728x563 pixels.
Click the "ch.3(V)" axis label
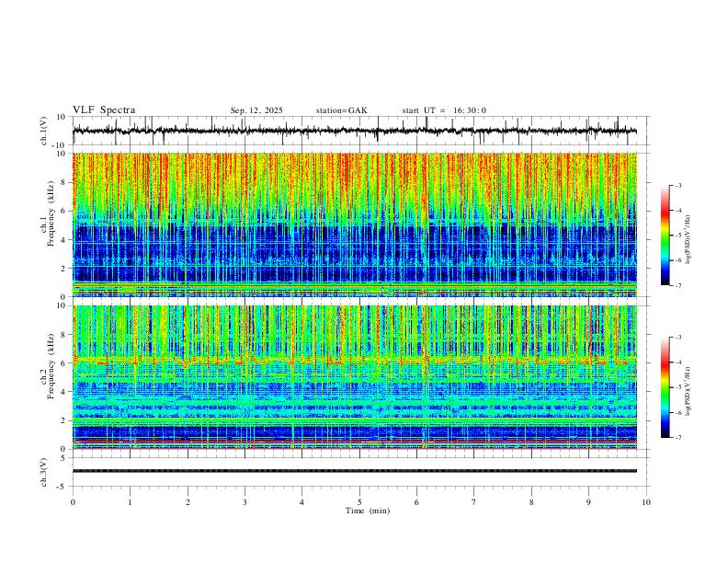tap(44, 472)
